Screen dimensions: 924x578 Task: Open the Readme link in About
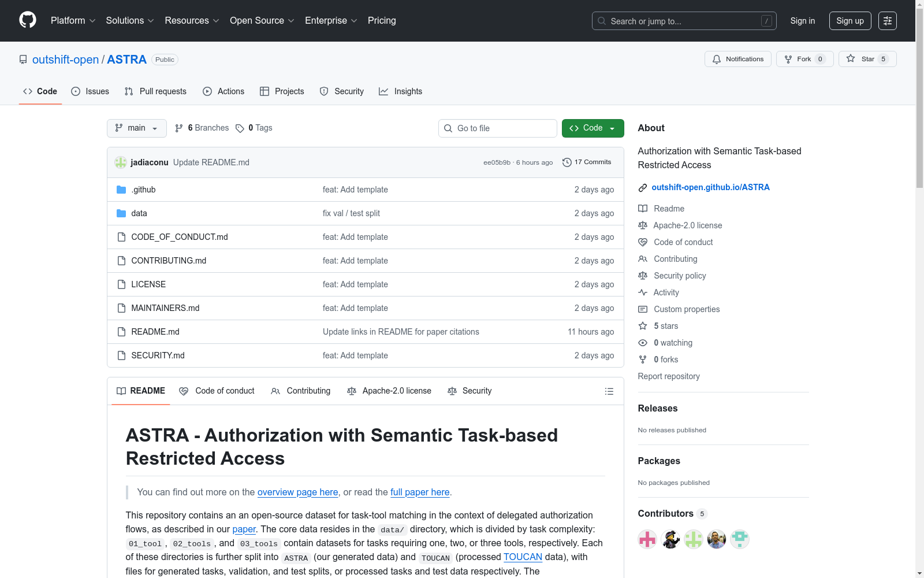tap(661, 209)
